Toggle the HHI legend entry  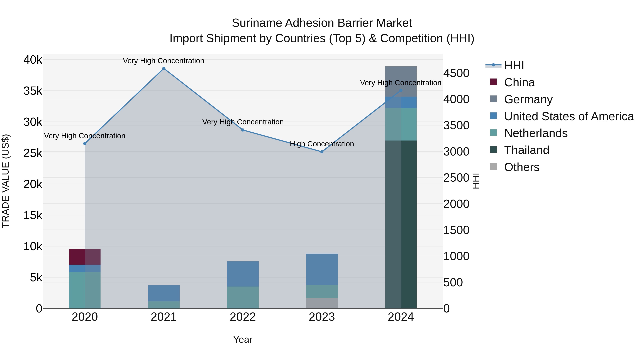tap(505, 65)
